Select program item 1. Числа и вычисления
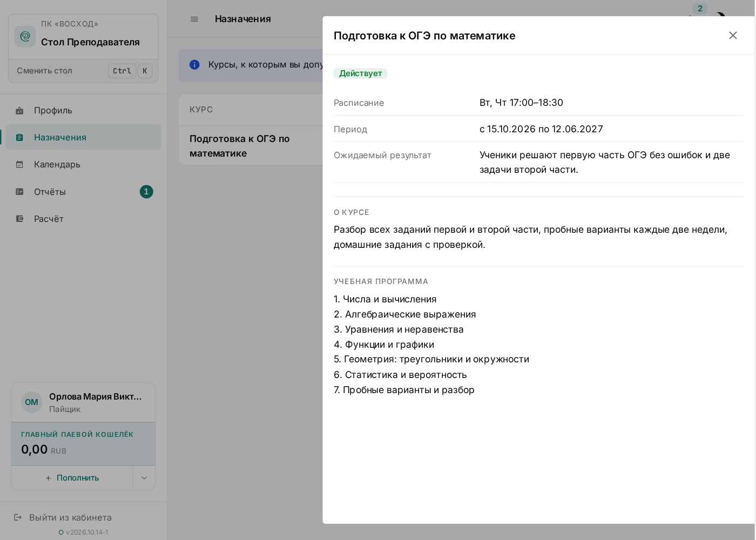This screenshot has width=756, height=540. click(385, 299)
